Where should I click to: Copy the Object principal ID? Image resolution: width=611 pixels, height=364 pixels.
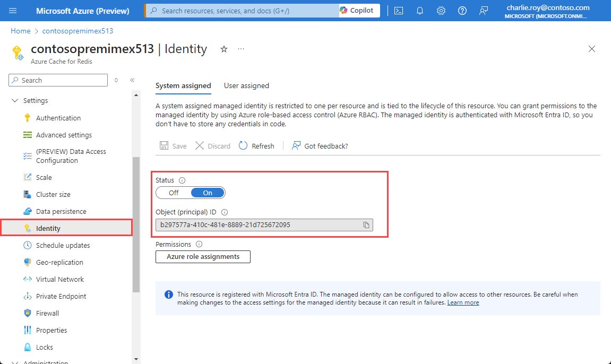(366, 225)
